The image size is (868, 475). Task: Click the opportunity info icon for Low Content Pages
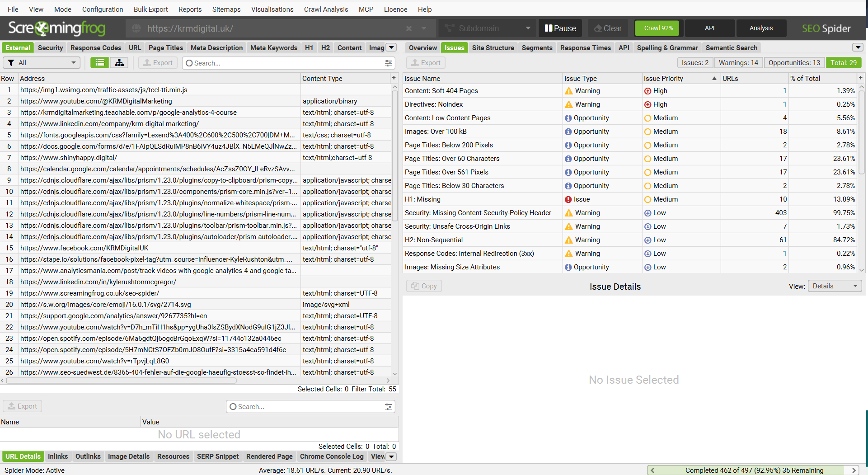pyautogui.click(x=568, y=118)
